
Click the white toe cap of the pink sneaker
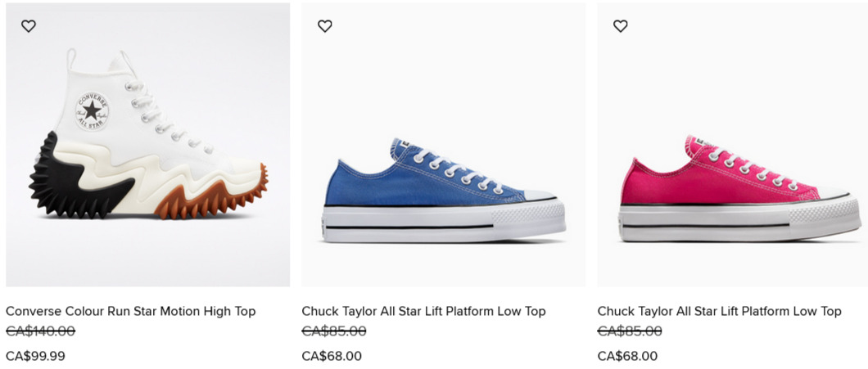[x=837, y=196]
